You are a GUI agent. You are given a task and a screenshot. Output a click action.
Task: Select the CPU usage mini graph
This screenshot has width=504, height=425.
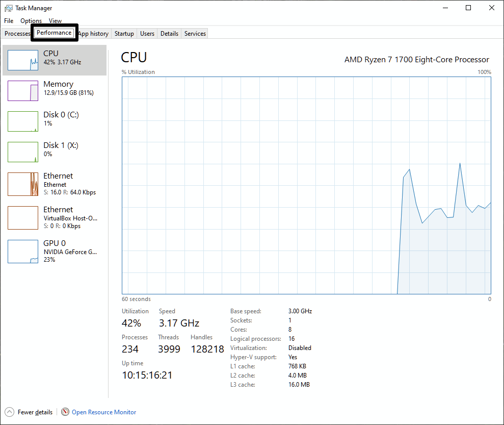23,60
